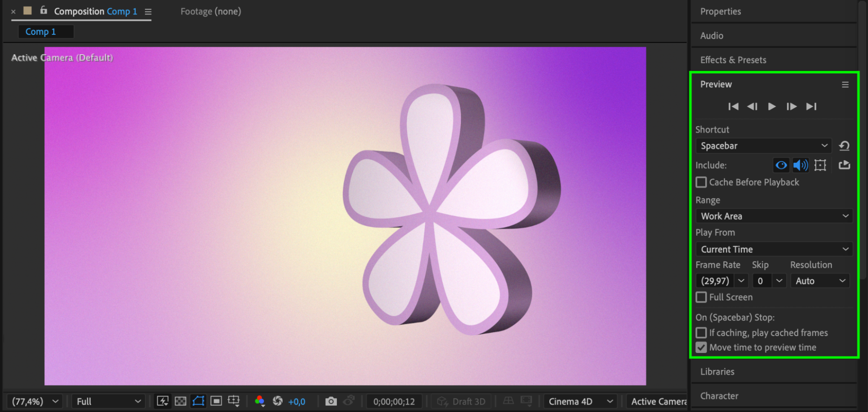Viewport: 868px width, 412px height.
Task: Enable the Full Screen checkbox
Action: [x=701, y=297]
